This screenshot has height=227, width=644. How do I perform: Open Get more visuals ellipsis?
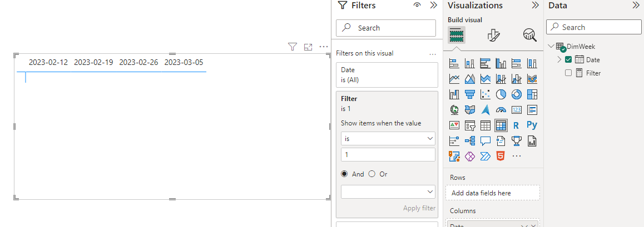click(517, 156)
